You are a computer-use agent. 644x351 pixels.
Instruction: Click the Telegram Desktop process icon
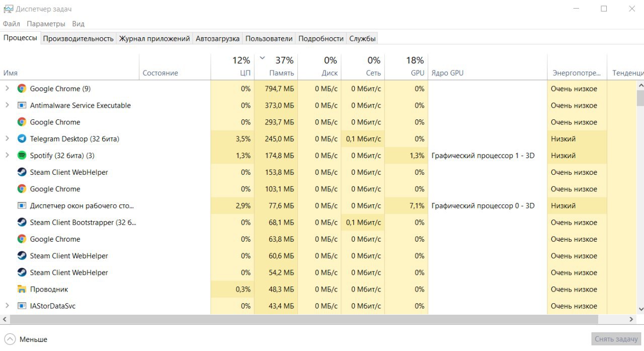22,138
